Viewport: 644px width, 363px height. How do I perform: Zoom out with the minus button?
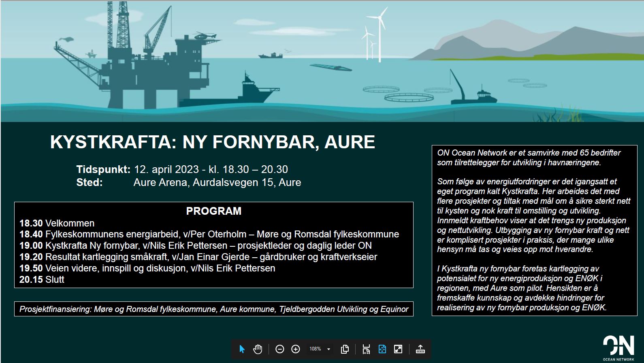[x=279, y=349]
